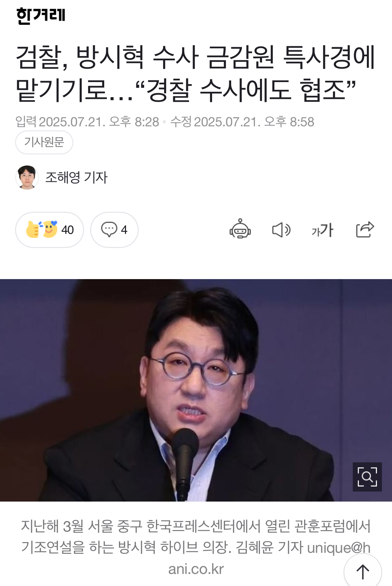The image size is (392, 586).
Task: Play article audio with speaker icon
Action: [281, 230]
